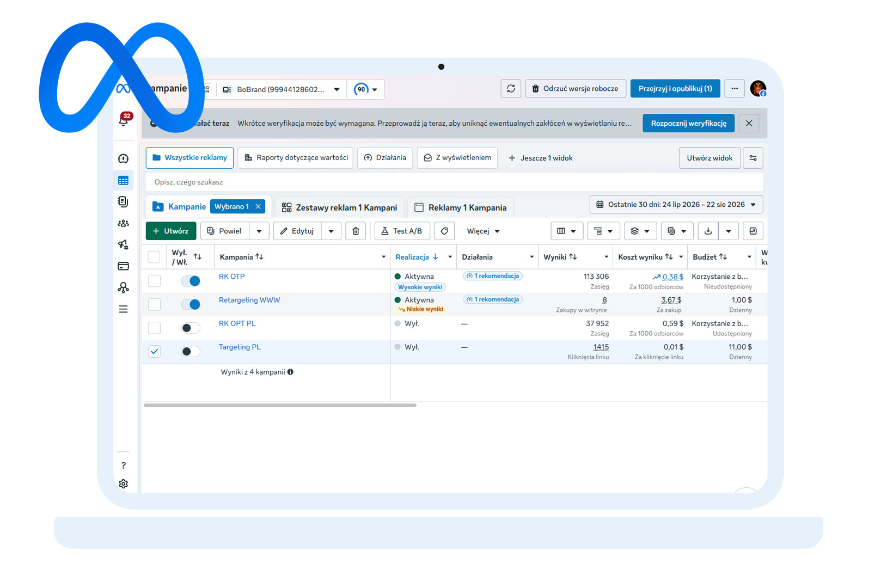Click the Opisz, czego szukasz search field
The image size is (893, 588).
[454, 182]
